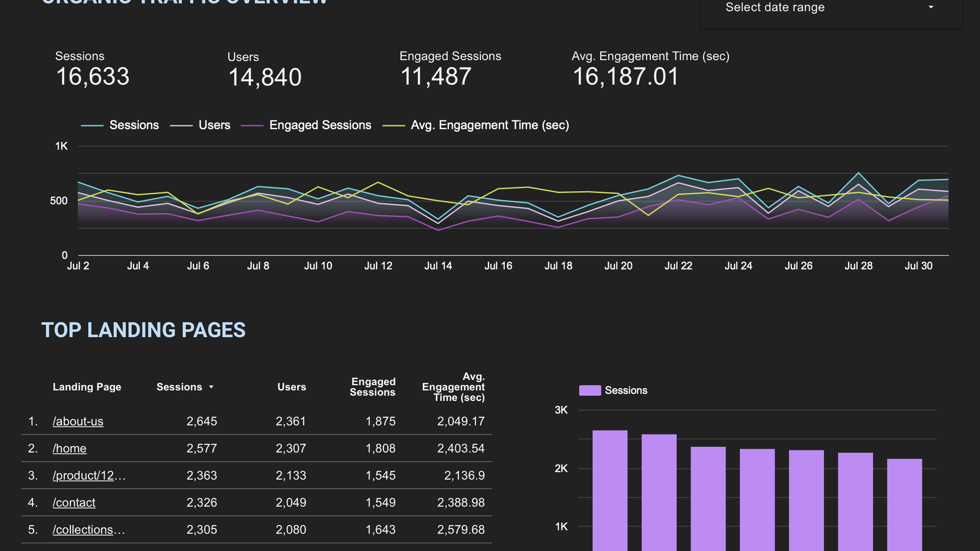Click engagement time cell 2,403.54

coord(461,448)
